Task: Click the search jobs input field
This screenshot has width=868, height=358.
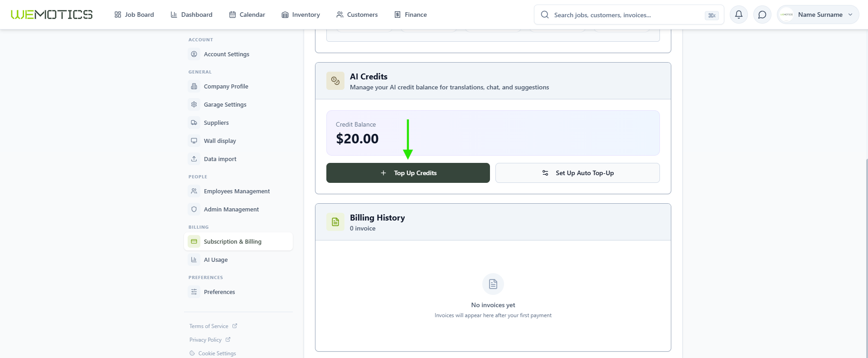Action: [629, 15]
